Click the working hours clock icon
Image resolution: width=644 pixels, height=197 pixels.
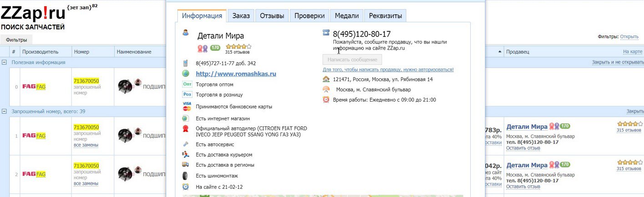[326, 99]
